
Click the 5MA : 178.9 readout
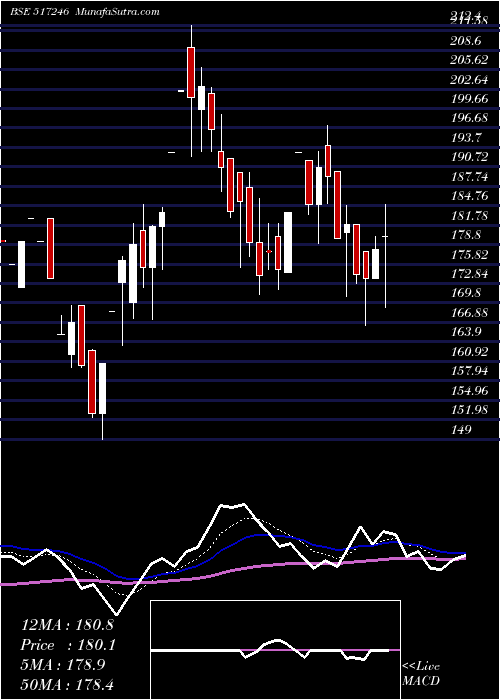63,665
